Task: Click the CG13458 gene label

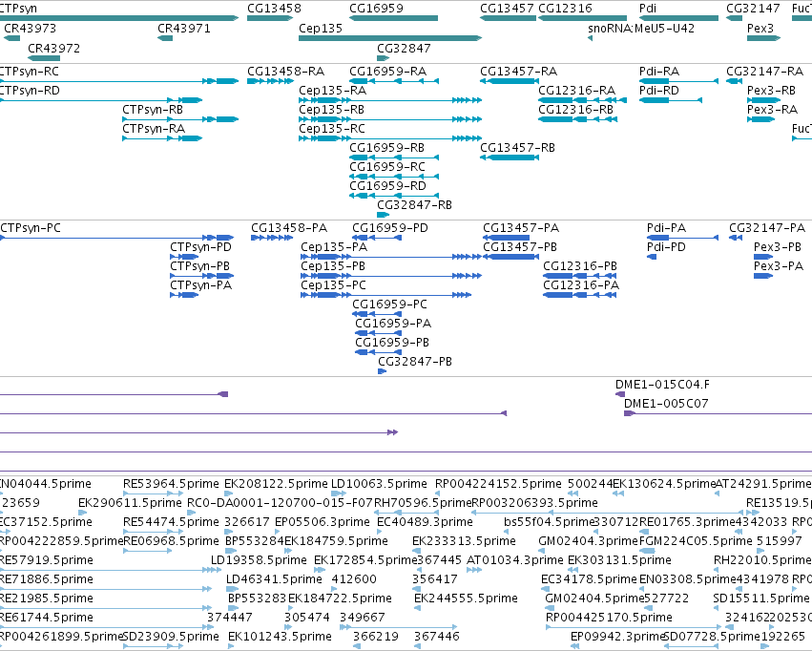Action: pyautogui.click(x=274, y=9)
